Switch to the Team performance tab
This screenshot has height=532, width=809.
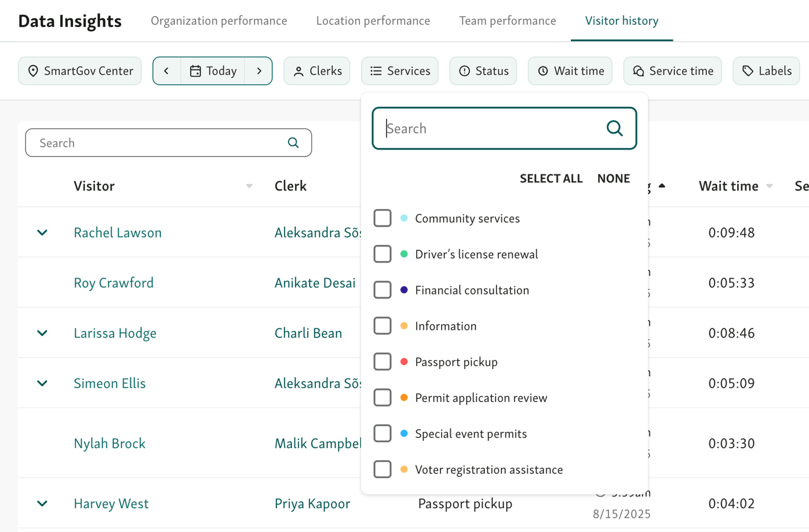click(x=507, y=20)
